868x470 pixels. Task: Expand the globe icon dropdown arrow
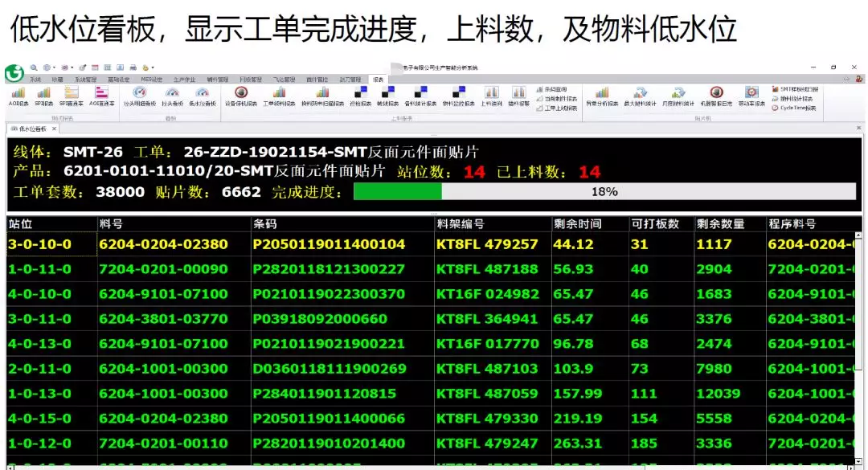pyautogui.click(x=55, y=67)
